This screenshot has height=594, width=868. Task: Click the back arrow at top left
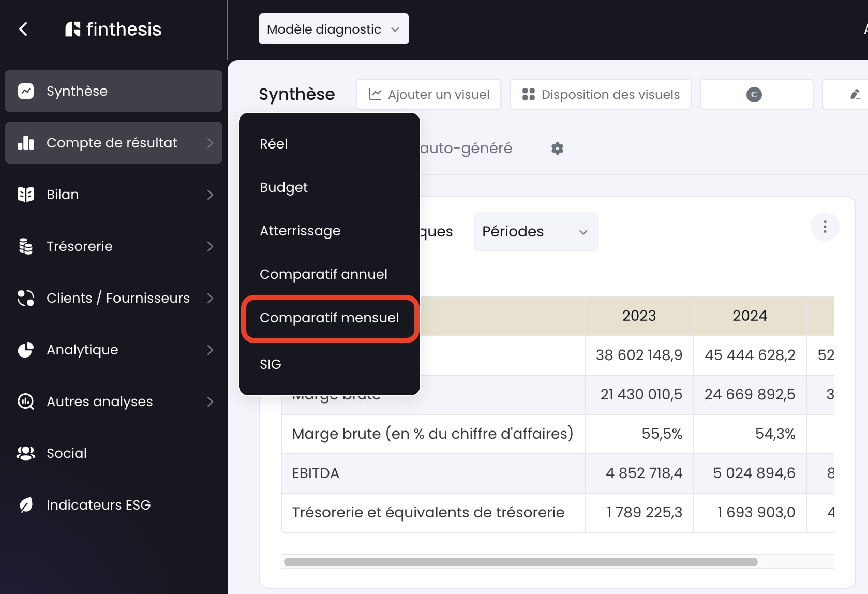tap(23, 29)
